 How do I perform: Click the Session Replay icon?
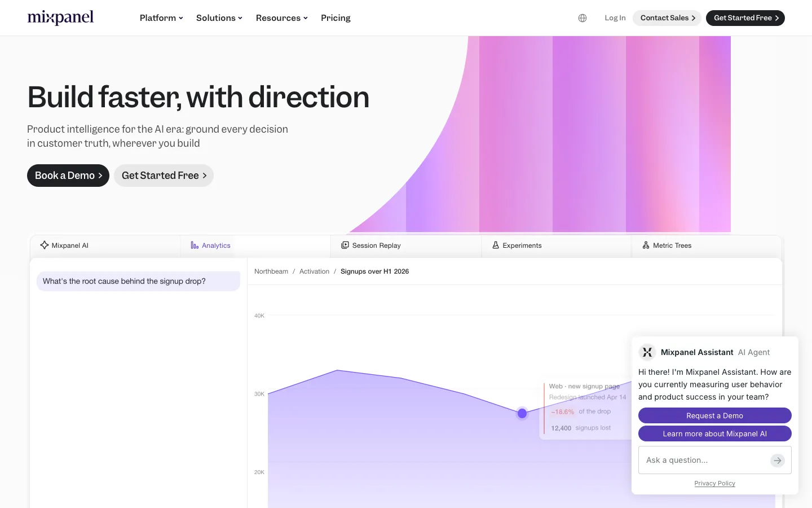345,245
